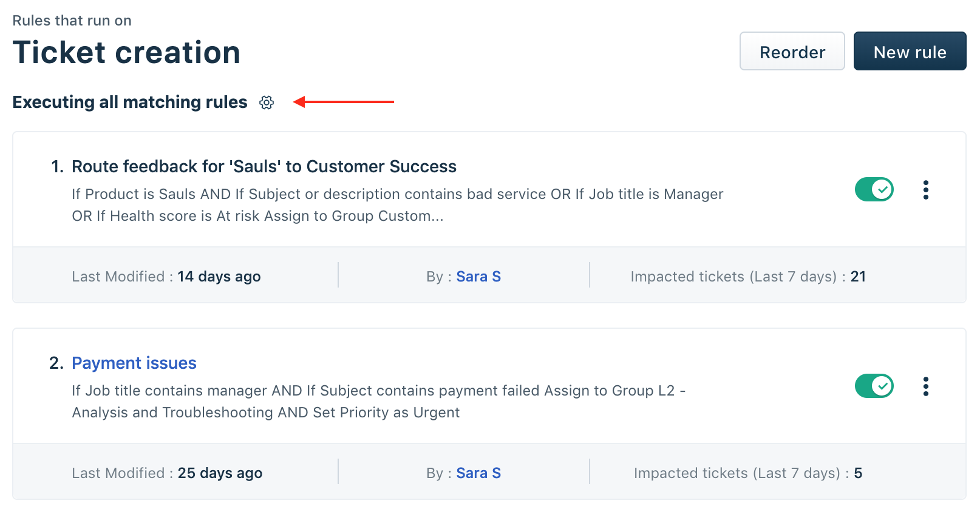Open the rule execution settings gear
The height and width of the screenshot is (512, 980).
[x=267, y=103]
